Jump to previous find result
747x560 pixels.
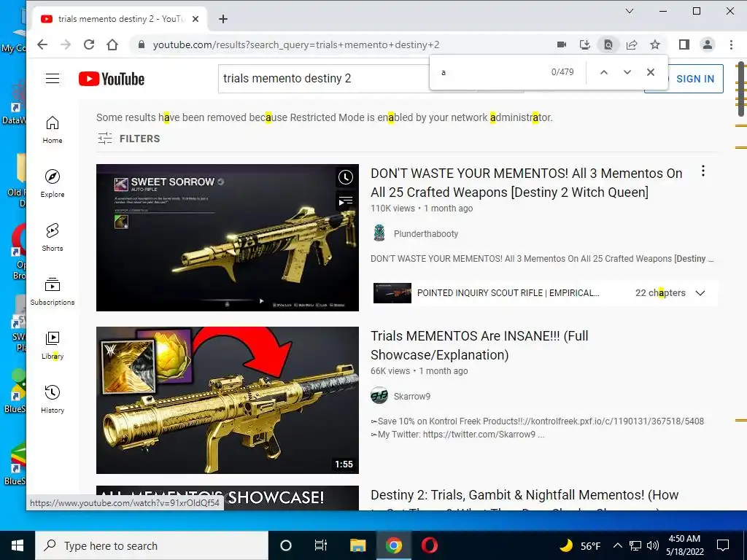click(x=603, y=72)
